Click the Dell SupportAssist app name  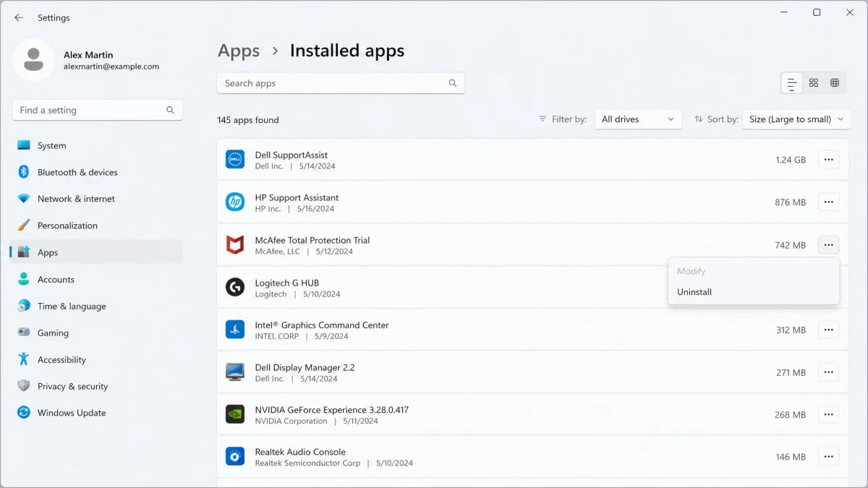[x=292, y=155]
